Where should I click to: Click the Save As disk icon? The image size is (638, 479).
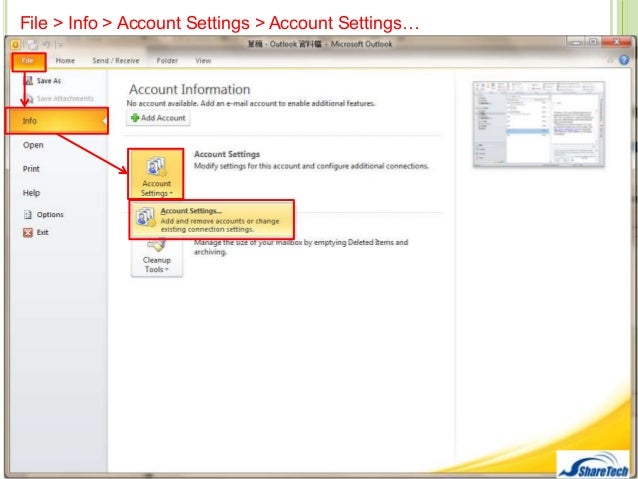pos(29,81)
